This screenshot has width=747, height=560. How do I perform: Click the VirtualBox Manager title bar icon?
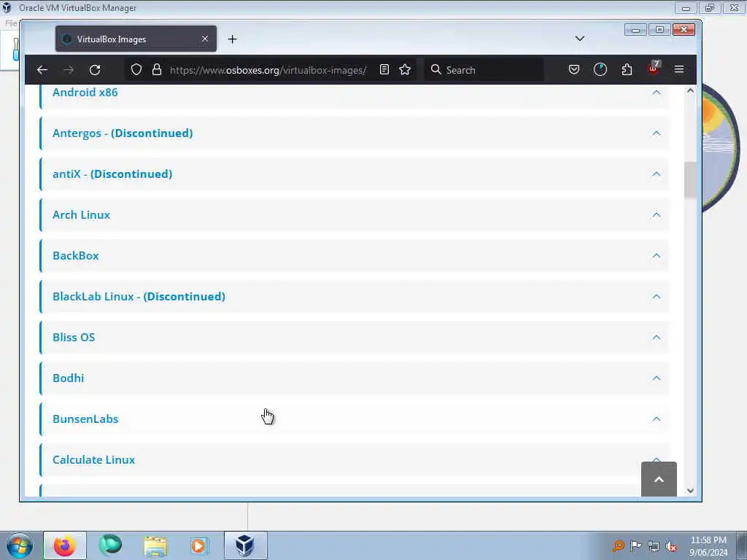7,7
